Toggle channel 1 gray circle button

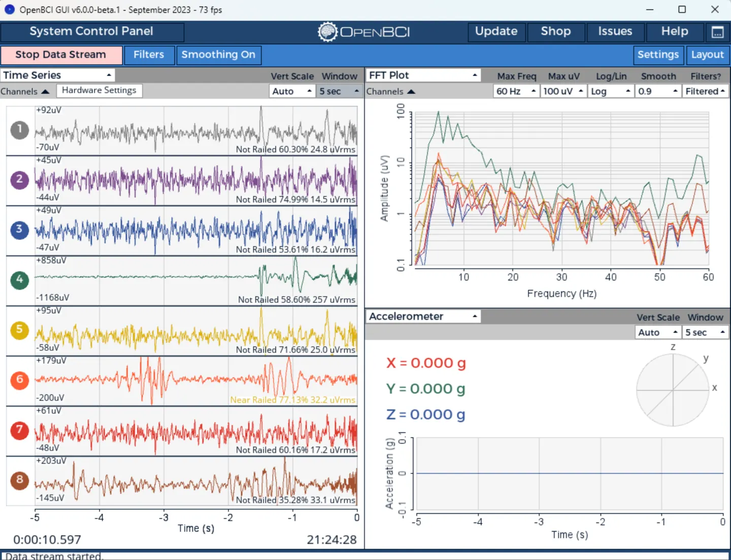[x=20, y=130]
